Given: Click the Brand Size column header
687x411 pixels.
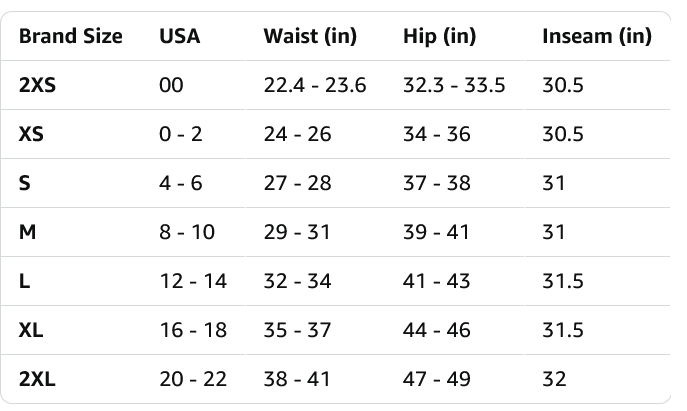Looking at the screenshot, I should tap(71, 36).
